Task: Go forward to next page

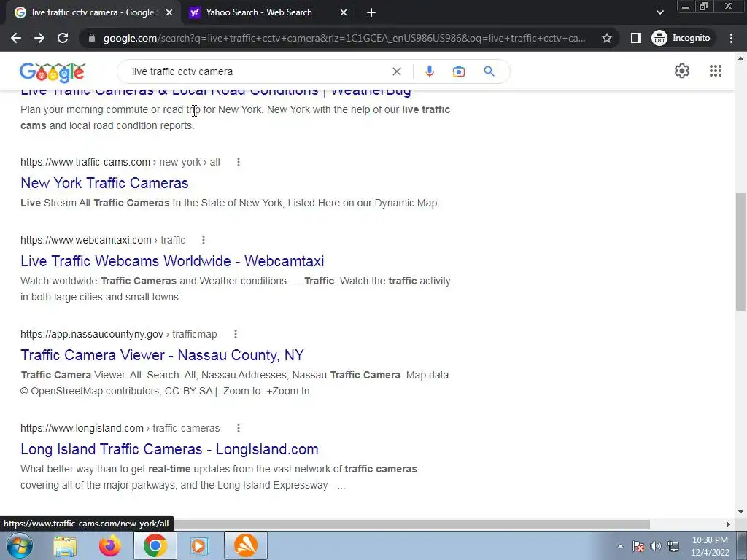Action: [39, 38]
